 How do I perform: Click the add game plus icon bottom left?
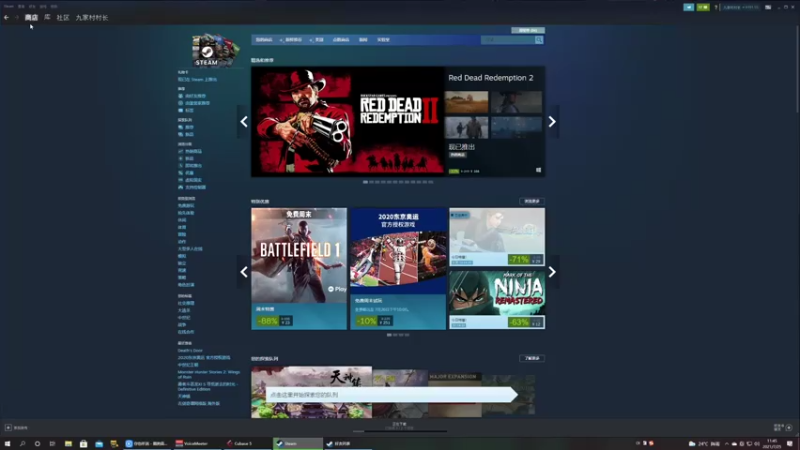8,428
